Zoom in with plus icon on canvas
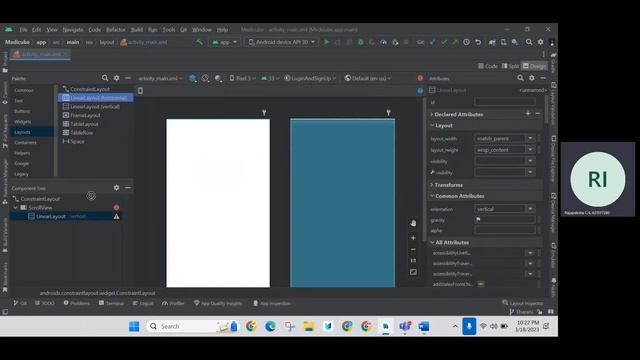This screenshot has height=360, width=640. pos(413,238)
